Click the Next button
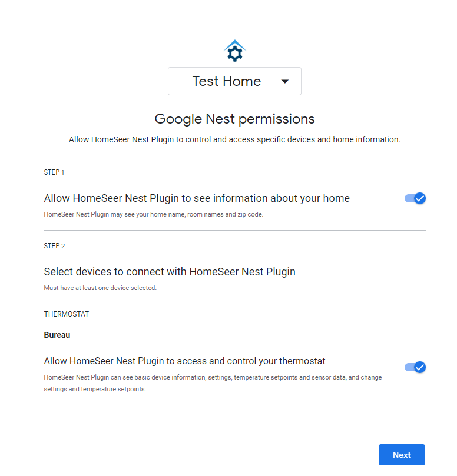The height and width of the screenshot is (476, 457). point(402,455)
